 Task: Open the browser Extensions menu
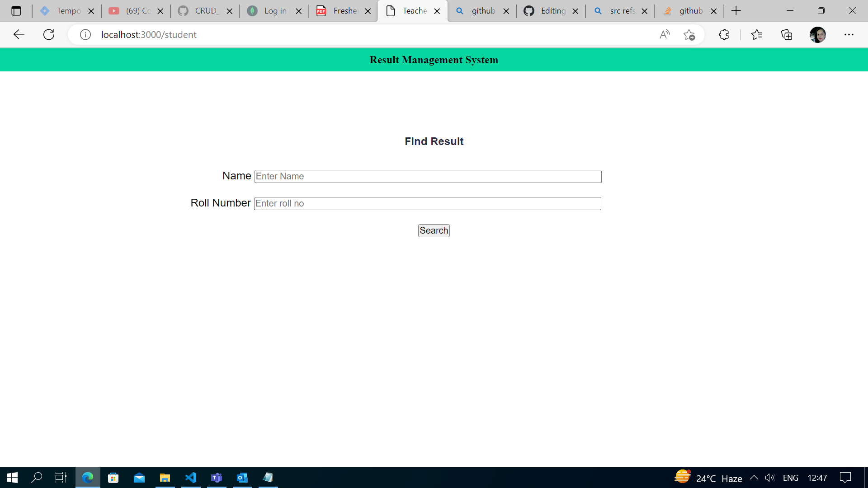pyautogui.click(x=724, y=34)
